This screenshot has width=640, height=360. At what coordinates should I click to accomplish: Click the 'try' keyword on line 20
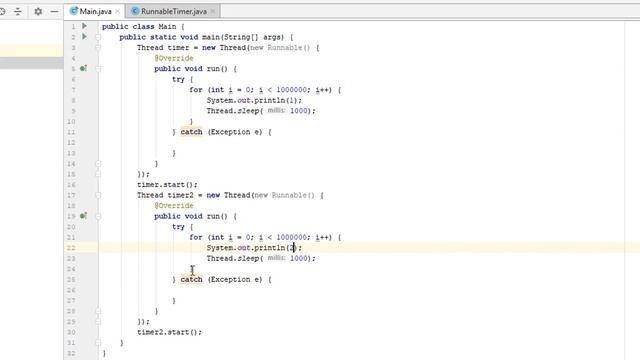[x=178, y=227]
